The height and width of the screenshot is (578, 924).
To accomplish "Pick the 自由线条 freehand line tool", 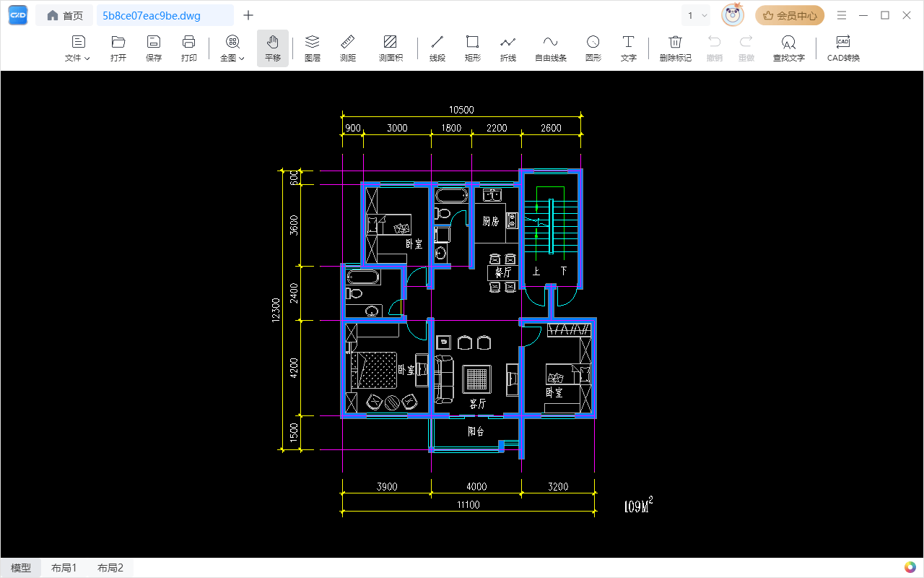I will click(x=550, y=48).
